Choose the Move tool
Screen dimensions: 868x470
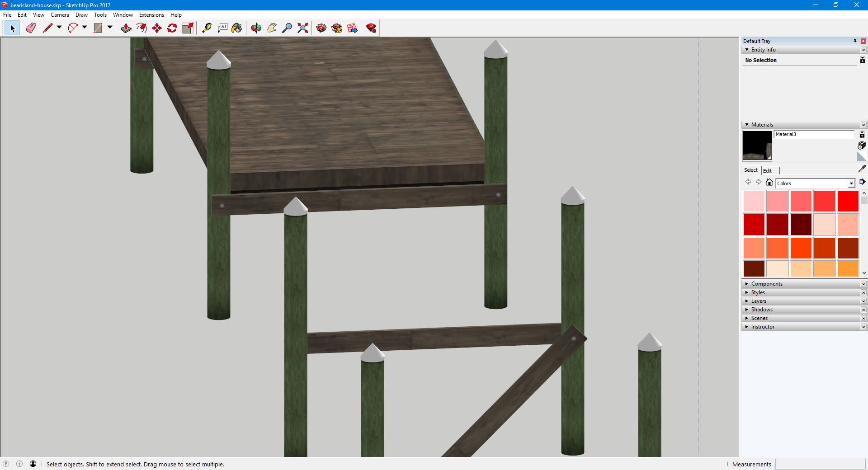point(157,28)
